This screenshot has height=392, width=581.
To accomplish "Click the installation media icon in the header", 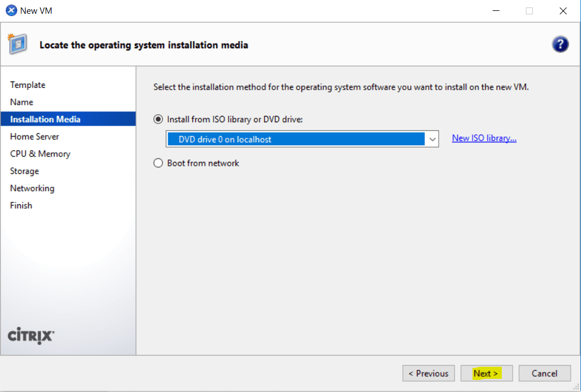I will (18, 44).
